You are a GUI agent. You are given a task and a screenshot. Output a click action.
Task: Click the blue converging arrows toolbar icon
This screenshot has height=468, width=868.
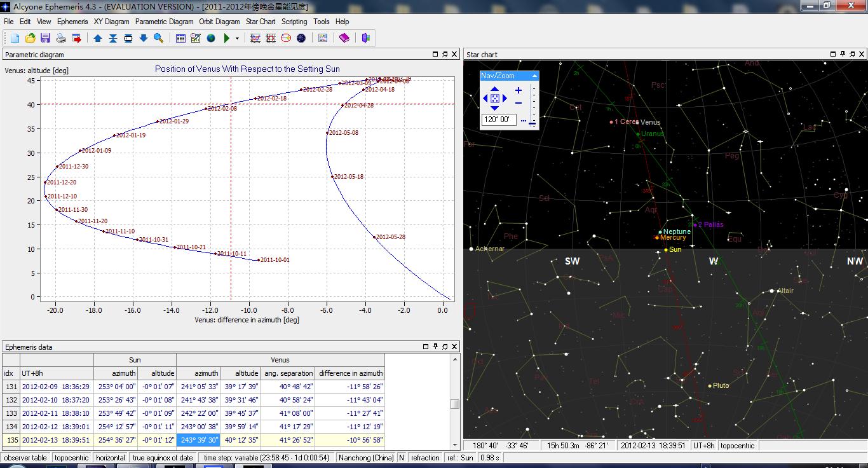(113, 38)
